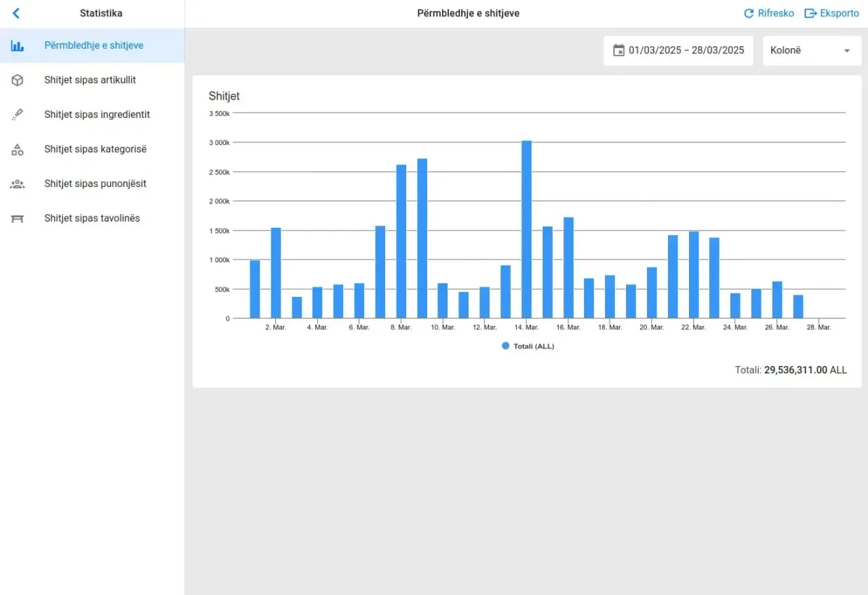This screenshot has width=868, height=595.
Task: Click the bar above 8. Mar.
Action: pos(401,241)
